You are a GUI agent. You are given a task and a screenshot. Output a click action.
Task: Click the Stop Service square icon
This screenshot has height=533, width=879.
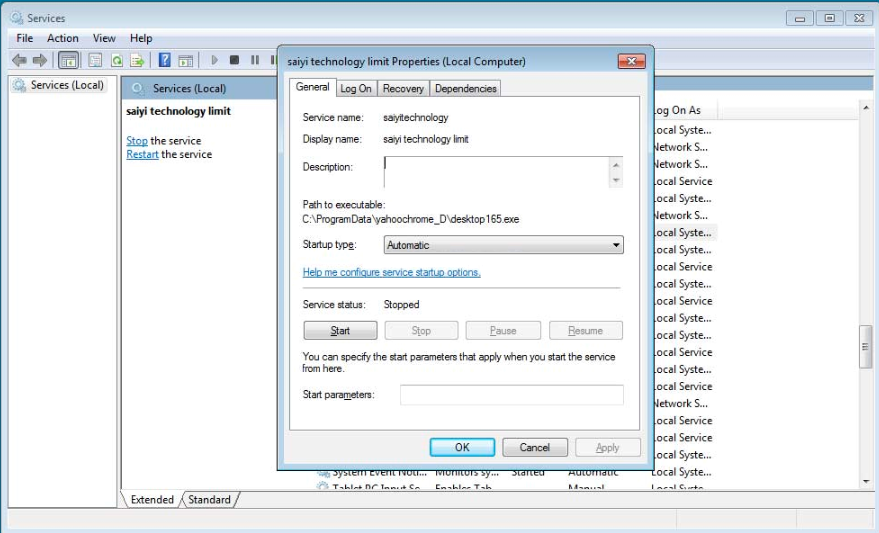[234, 60]
